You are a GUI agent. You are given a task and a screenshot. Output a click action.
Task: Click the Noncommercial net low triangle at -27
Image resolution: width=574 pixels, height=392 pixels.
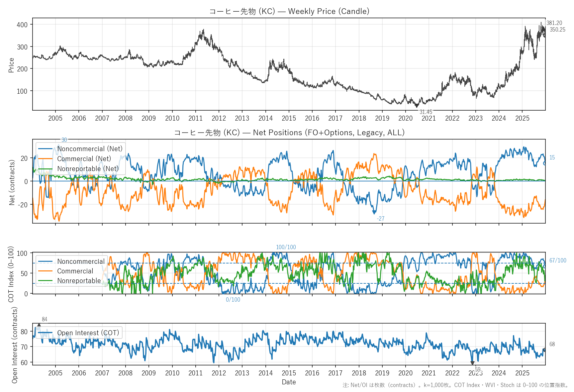click(x=374, y=212)
